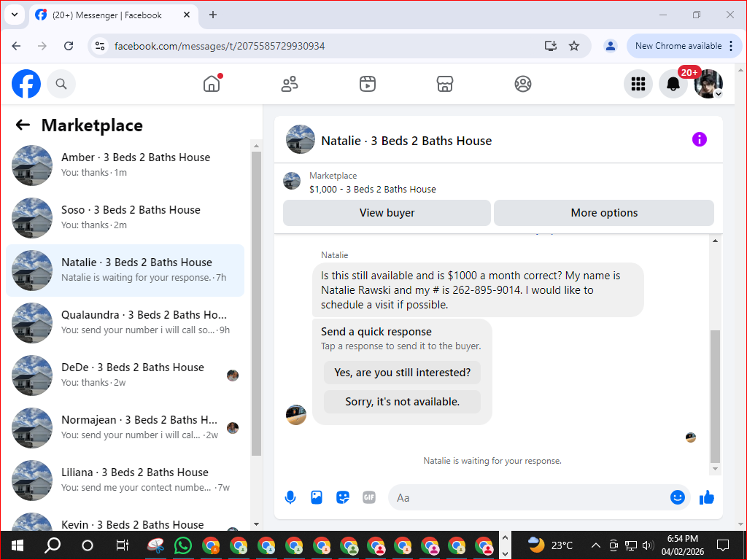Open the purple conversation information icon
Viewport: 747px width, 560px height.
(x=700, y=139)
